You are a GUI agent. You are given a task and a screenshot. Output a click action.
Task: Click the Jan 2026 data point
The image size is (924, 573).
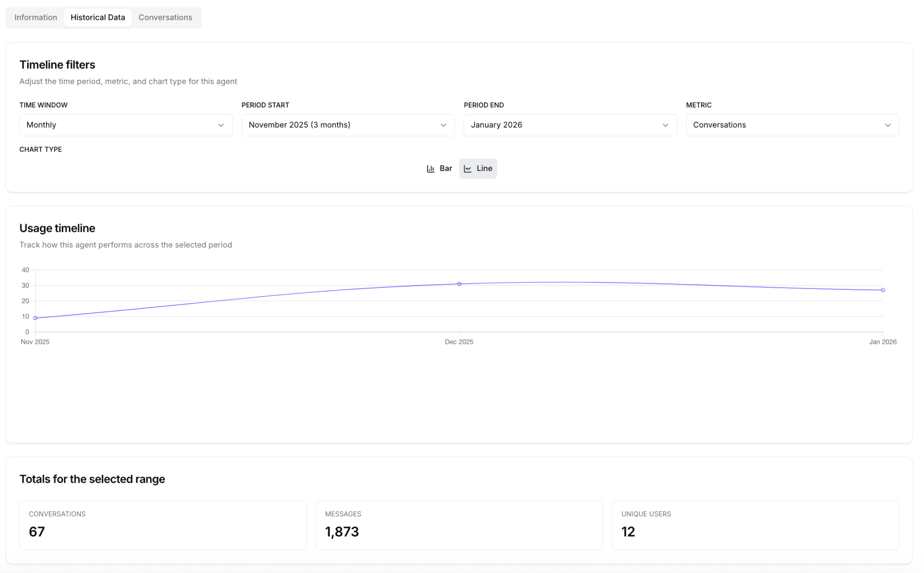coord(882,290)
